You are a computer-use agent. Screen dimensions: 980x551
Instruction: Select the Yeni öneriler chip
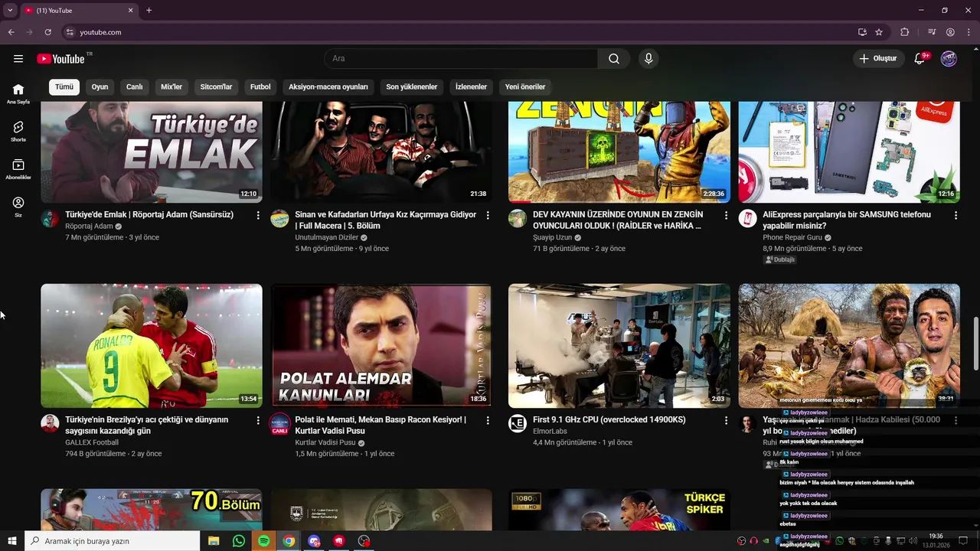tap(525, 87)
